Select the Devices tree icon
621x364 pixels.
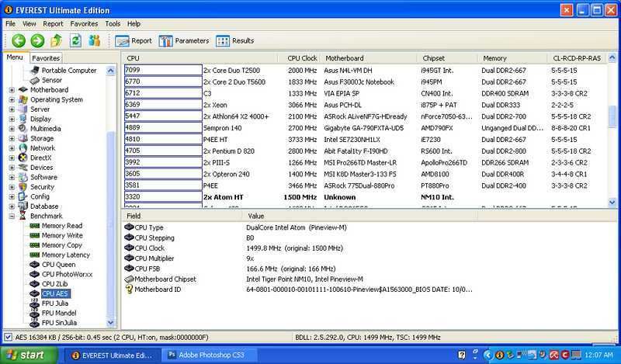point(23,168)
